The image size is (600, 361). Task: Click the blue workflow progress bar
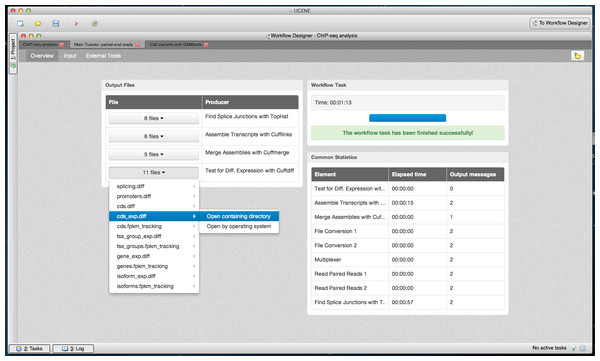coord(408,118)
